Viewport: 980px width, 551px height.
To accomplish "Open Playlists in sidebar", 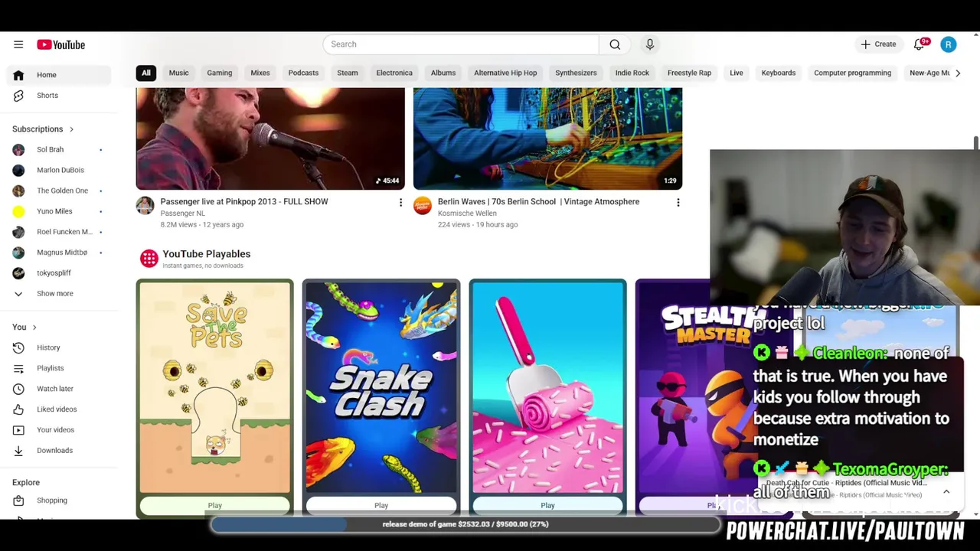I will point(60,368).
